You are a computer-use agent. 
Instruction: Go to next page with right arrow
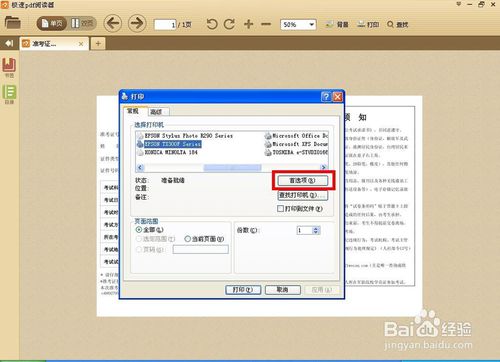137,24
